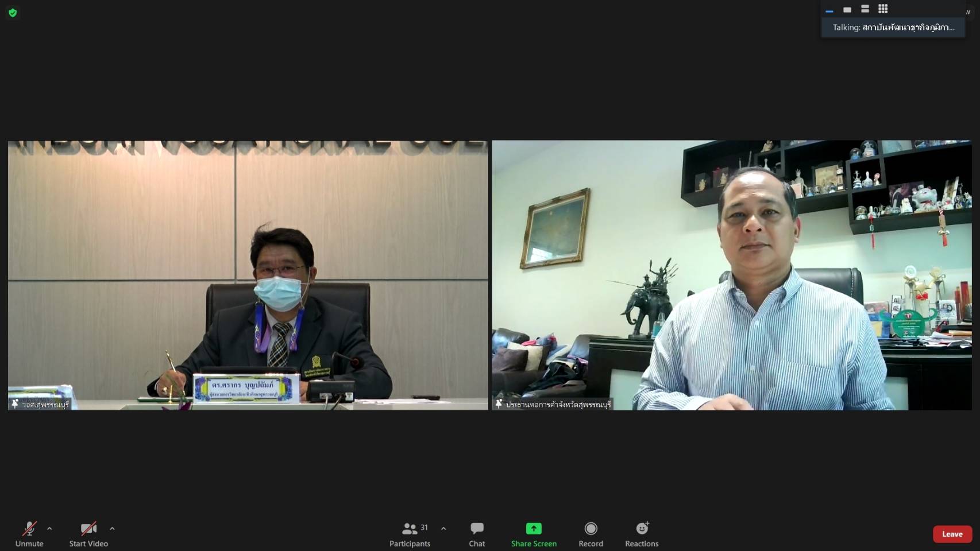This screenshot has width=980, height=551.
Task: Leave the meeting
Action: 952,534
